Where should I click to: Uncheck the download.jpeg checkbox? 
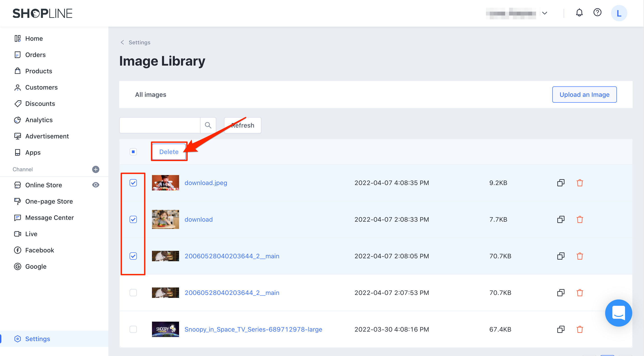coord(133,183)
